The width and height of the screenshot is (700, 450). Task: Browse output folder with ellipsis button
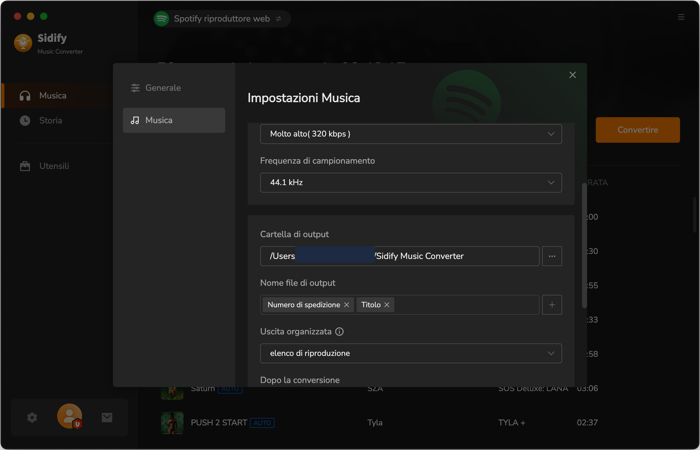point(552,256)
